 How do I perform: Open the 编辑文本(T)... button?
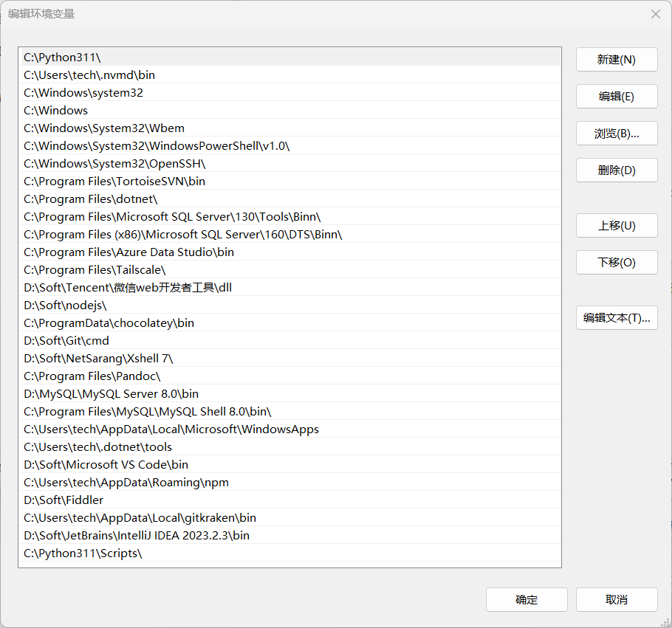(x=617, y=317)
